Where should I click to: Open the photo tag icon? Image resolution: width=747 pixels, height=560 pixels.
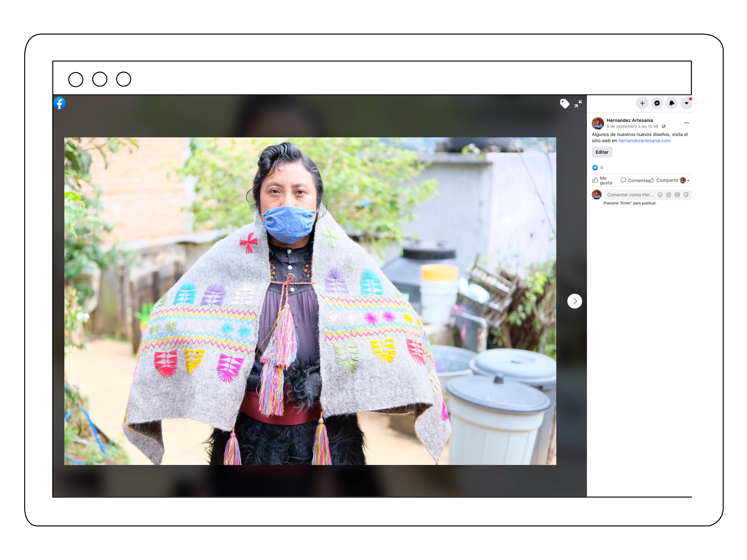(564, 103)
